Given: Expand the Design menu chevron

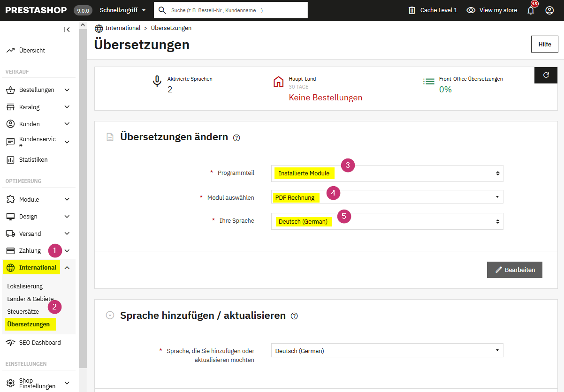Looking at the screenshot, I should click(x=67, y=217).
